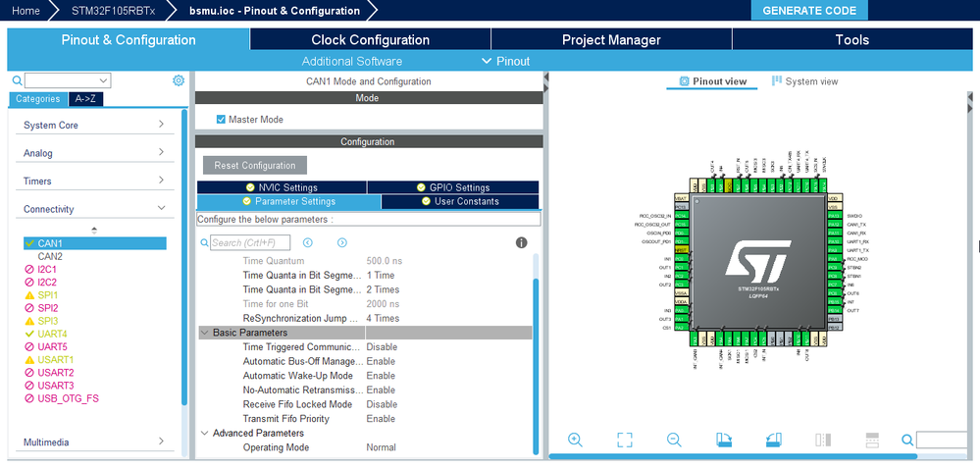Switch to the Clock Configuration tab
Screen dimensions: 980x468
tap(371, 40)
